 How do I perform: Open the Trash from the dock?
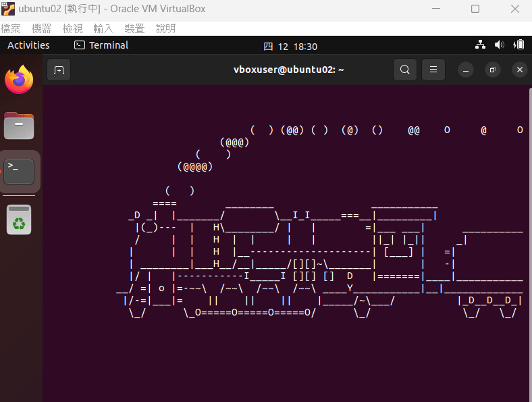tap(19, 220)
